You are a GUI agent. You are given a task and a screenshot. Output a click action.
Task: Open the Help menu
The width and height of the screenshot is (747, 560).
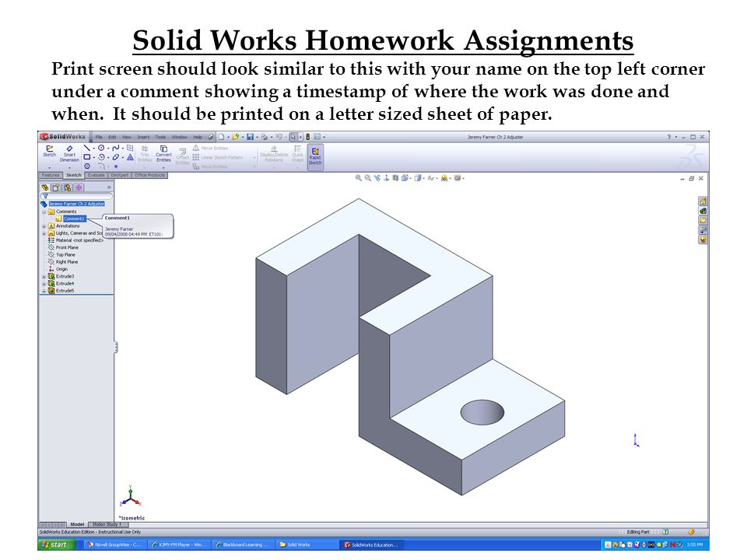(198, 137)
